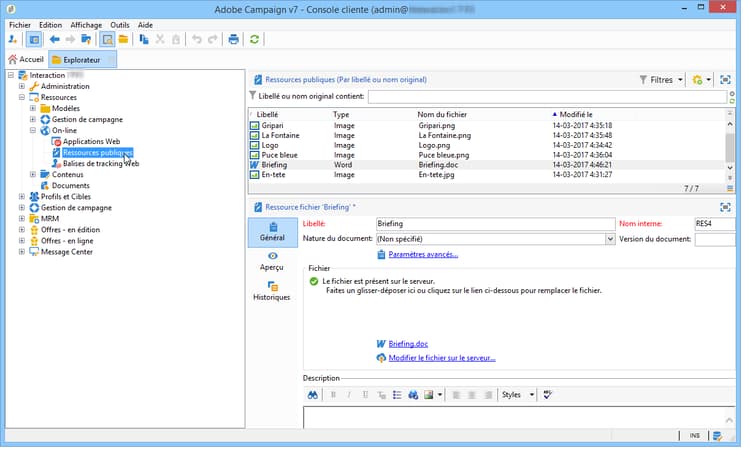Sort list by Nom du fichier column
750x456 pixels.
[x=442, y=115]
